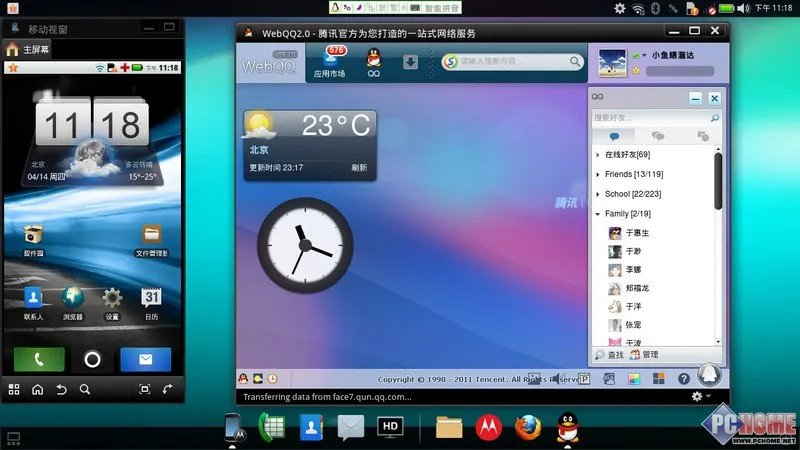Viewport: 800px width, 450px height.
Task: Open the 应用市场 app market icon
Action: (329, 61)
